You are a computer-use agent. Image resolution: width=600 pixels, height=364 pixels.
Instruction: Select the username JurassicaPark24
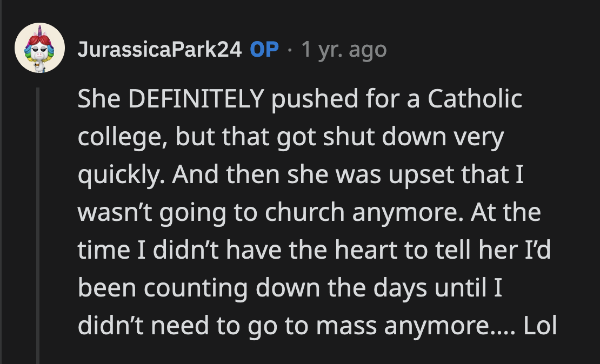159,49
